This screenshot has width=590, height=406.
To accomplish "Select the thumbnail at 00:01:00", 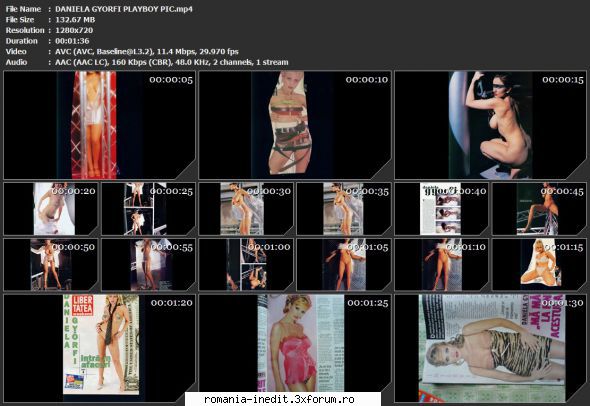I will [246, 265].
